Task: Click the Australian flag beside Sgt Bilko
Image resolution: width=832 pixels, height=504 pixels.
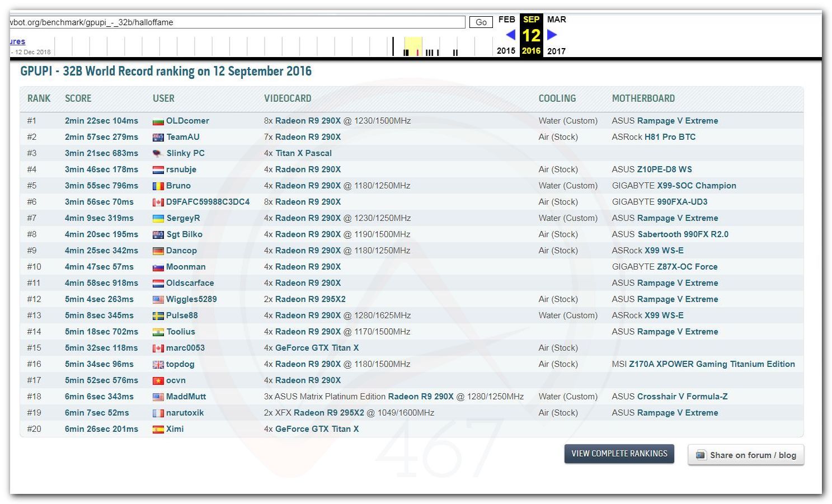Action: coord(158,234)
